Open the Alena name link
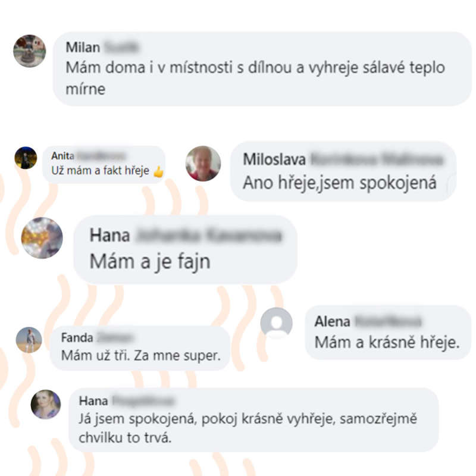The image size is (476, 476). 333,322
